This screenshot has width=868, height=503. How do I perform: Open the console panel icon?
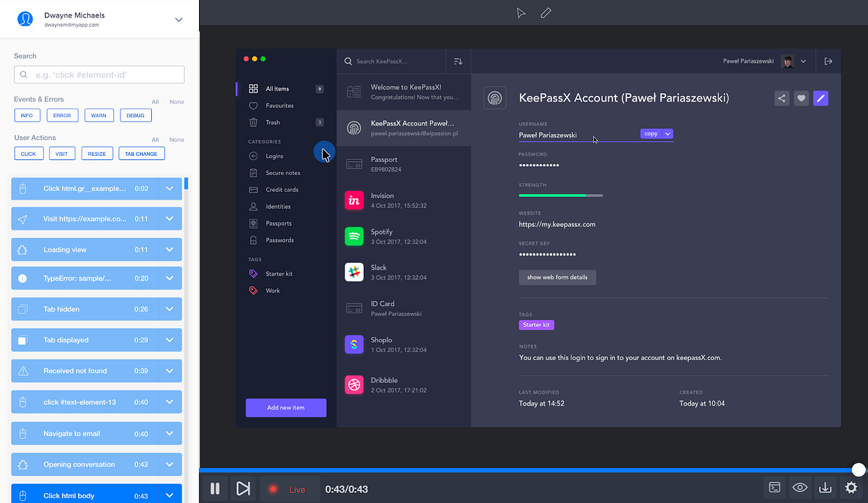coord(774,487)
